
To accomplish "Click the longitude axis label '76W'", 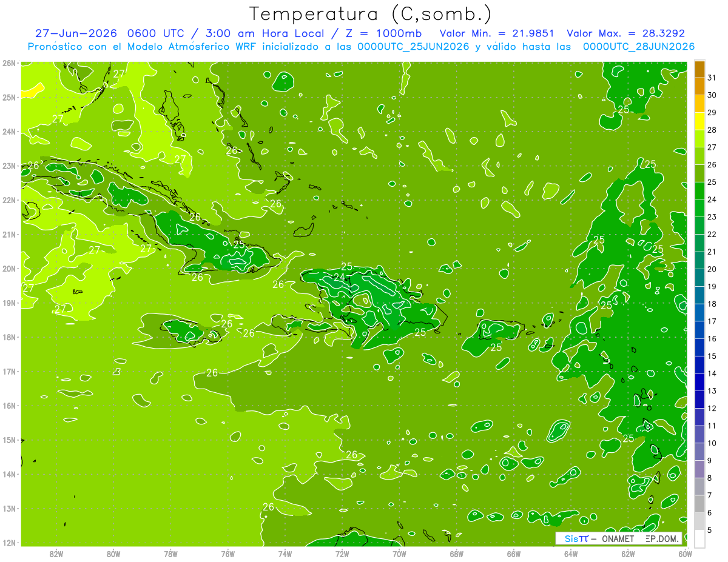I will pos(227,553).
